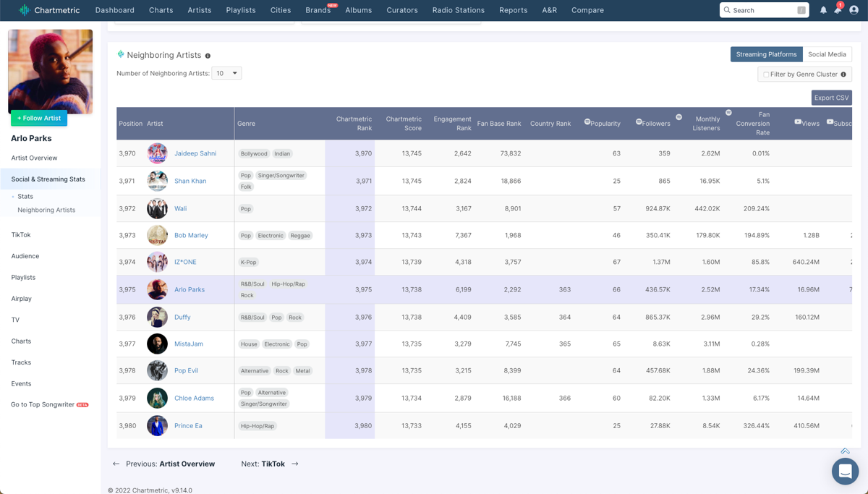868x494 pixels.
Task: Go to Top Songwriter beta link
Action: click(x=50, y=404)
